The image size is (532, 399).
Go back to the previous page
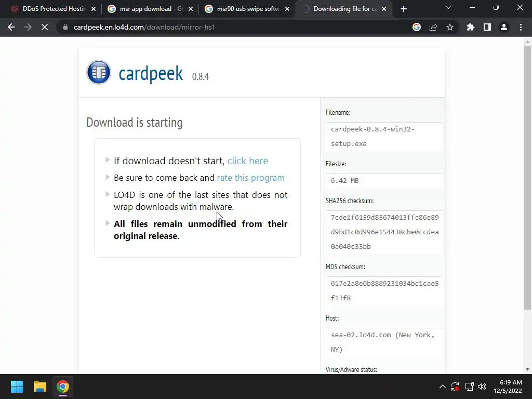tap(11, 27)
